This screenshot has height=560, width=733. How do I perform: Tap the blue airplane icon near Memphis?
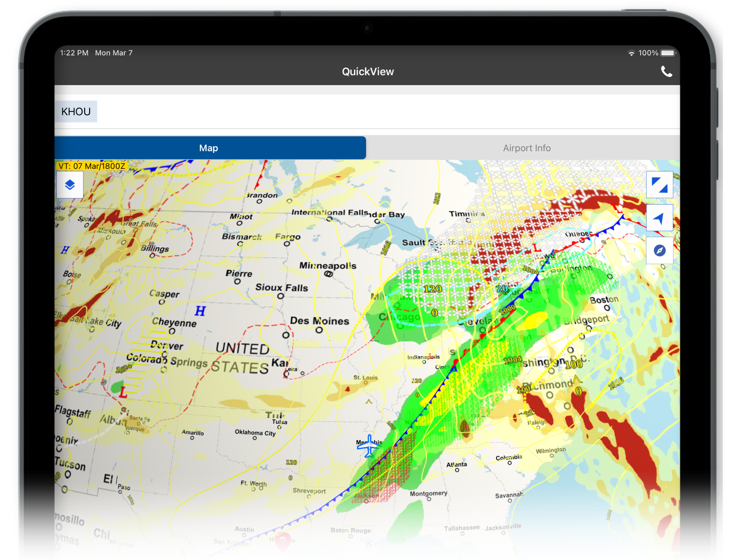(369, 446)
